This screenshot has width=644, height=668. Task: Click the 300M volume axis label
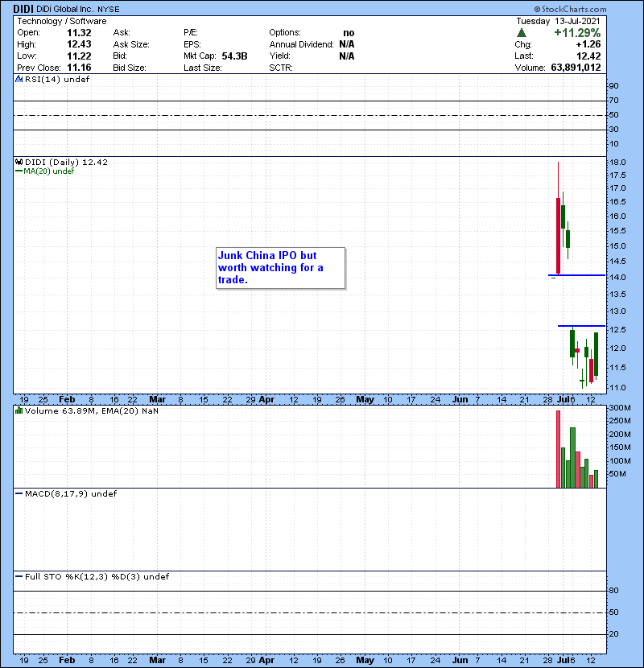coord(620,408)
